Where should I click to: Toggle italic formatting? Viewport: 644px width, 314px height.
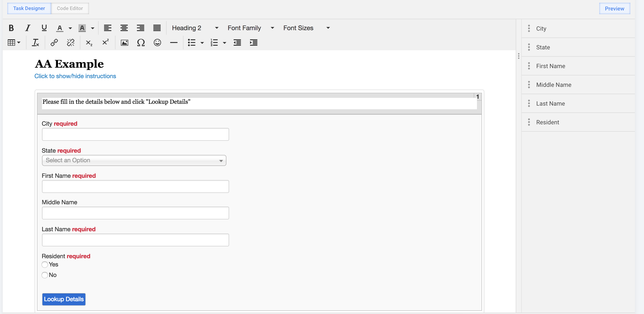tap(28, 28)
